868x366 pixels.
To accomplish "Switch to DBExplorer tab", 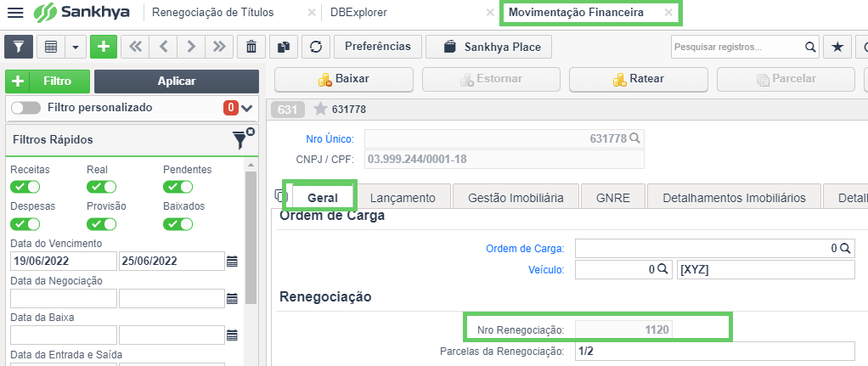I will [358, 12].
